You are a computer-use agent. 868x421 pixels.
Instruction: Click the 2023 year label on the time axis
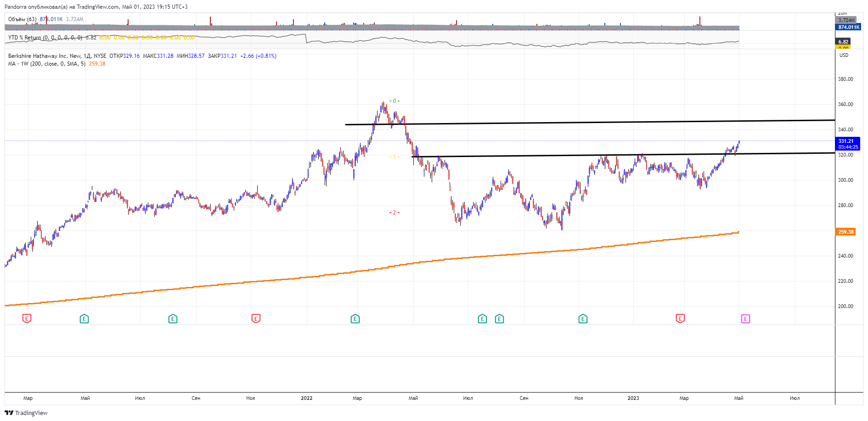(x=633, y=398)
